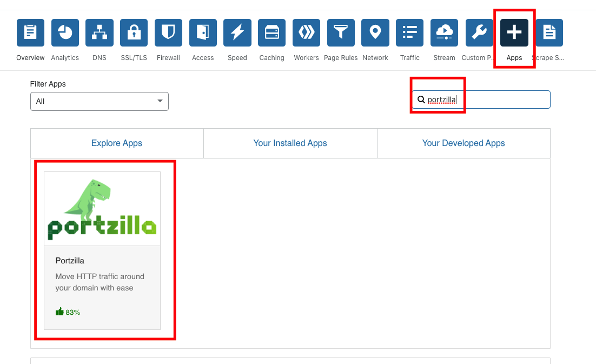Switch to Your Installed Apps tab

tap(290, 143)
